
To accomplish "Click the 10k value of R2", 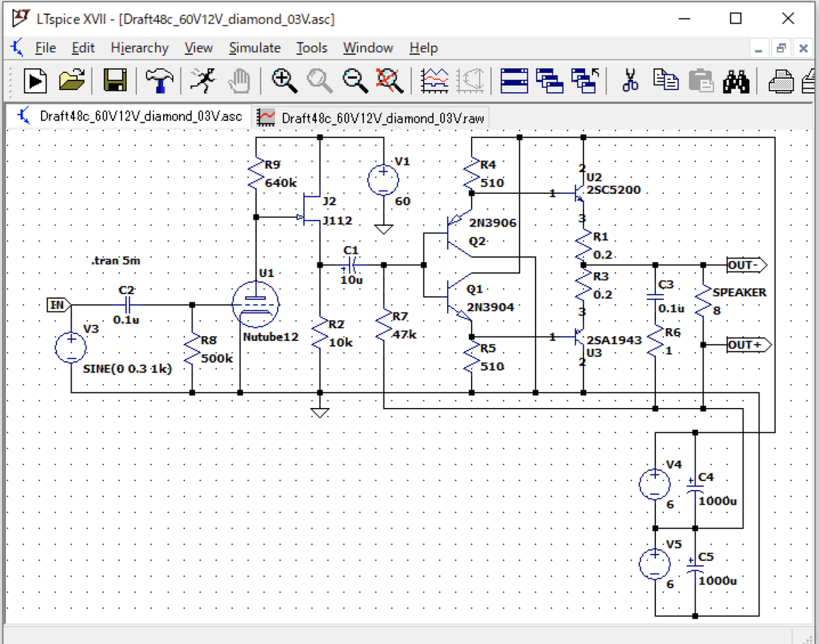I will pos(341,342).
